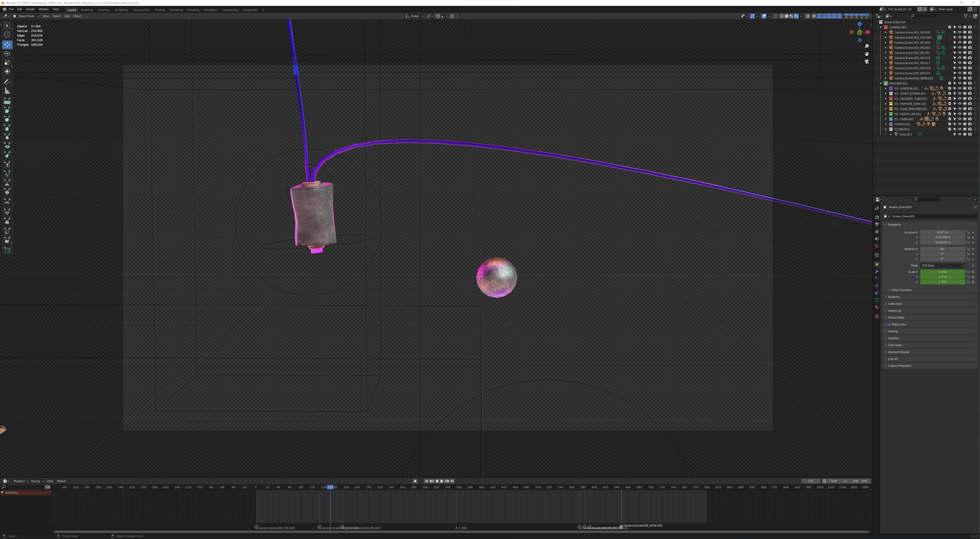Image resolution: width=980 pixels, height=539 pixels.
Task: Open the Object Mode dropdown
Action: pos(26,16)
